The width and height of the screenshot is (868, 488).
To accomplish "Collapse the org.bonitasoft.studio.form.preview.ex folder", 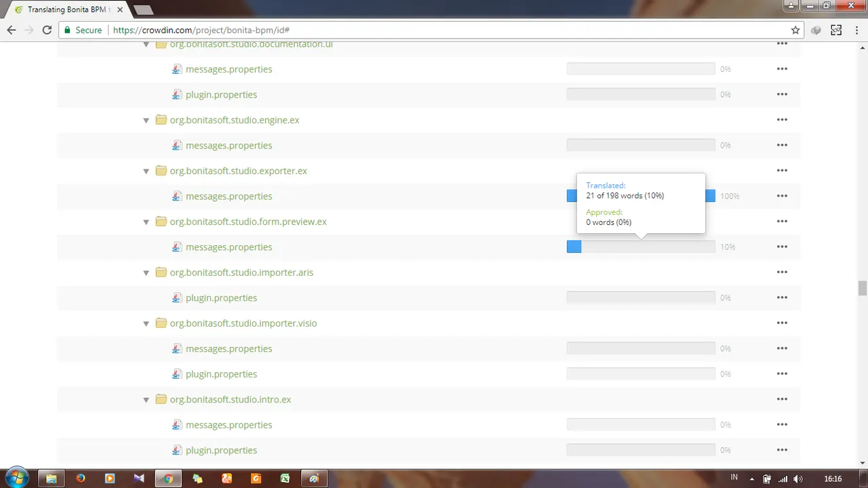I will coord(146,222).
